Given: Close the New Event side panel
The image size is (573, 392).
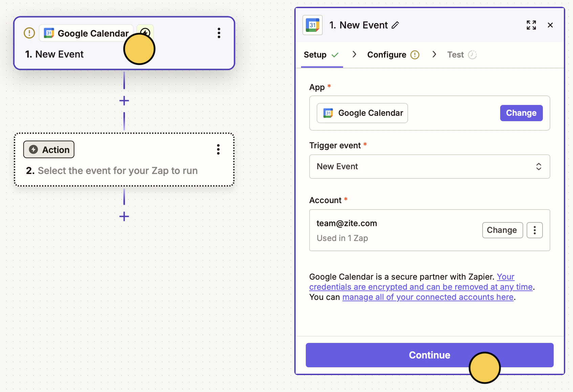Looking at the screenshot, I should [550, 25].
